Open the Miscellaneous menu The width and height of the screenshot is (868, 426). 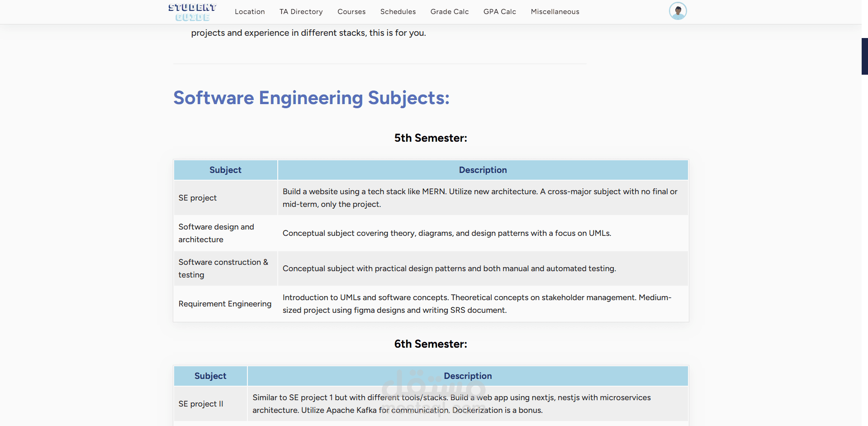click(x=555, y=12)
